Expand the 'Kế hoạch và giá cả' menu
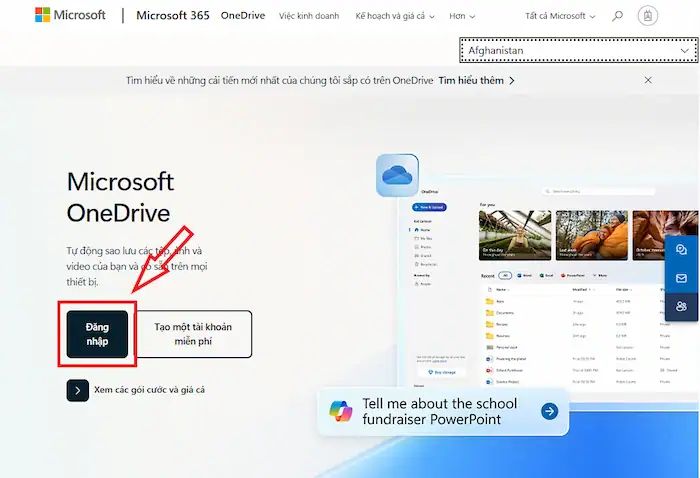Image resolution: width=700 pixels, height=478 pixels. point(396,17)
